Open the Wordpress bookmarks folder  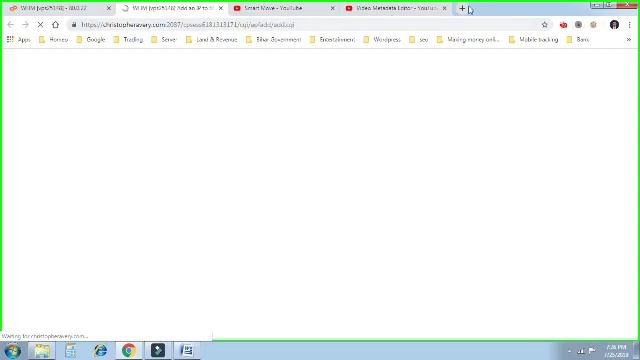[382, 40]
